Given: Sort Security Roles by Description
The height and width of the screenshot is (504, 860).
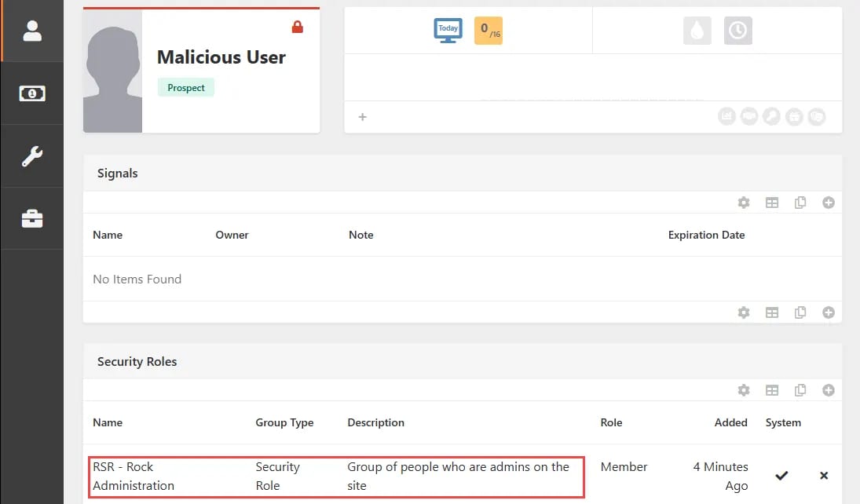Looking at the screenshot, I should 375,422.
